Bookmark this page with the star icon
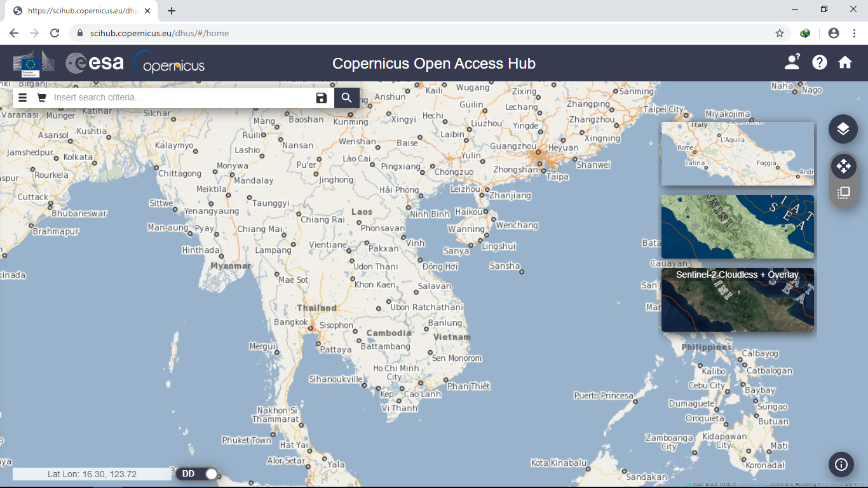This screenshot has height=488, width=868. (780, 33)
